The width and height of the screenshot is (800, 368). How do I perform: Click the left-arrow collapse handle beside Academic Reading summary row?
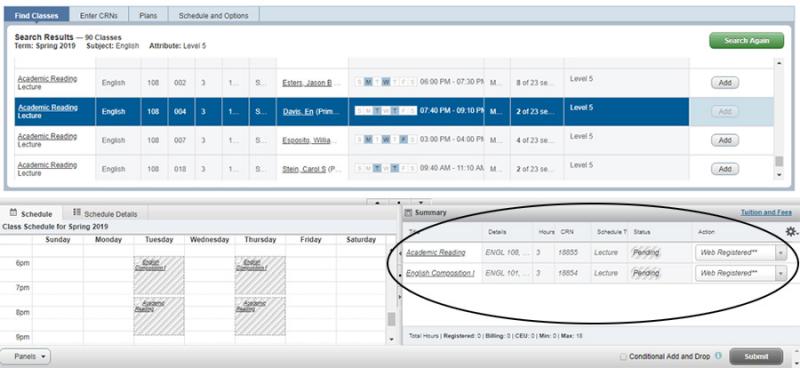pyautogui.click(x=400, y=253)
